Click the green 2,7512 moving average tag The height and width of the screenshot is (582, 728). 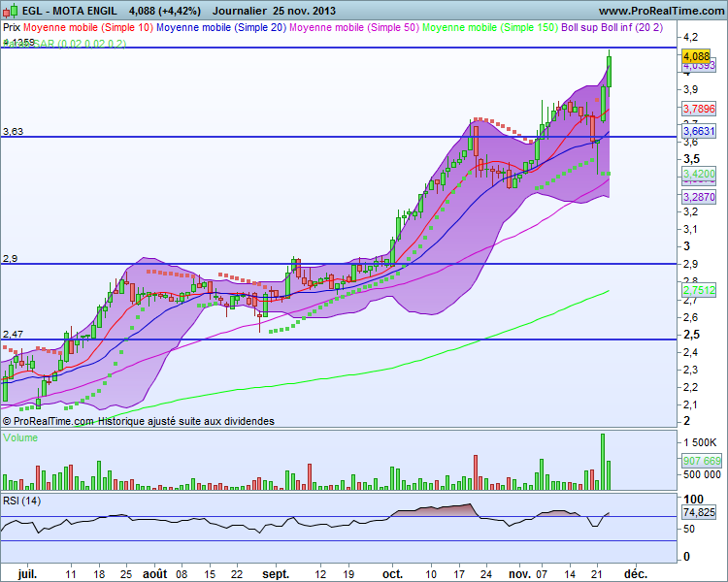point(699,290)
